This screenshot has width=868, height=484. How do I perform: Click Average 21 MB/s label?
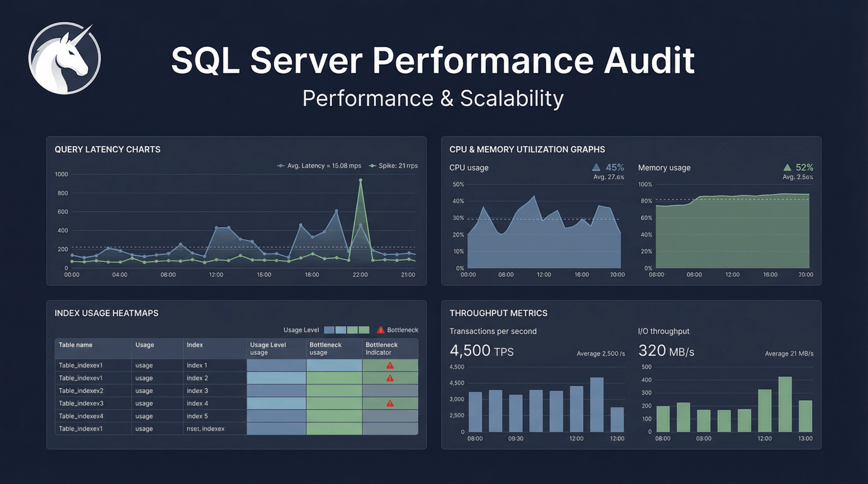pos(789,354)
